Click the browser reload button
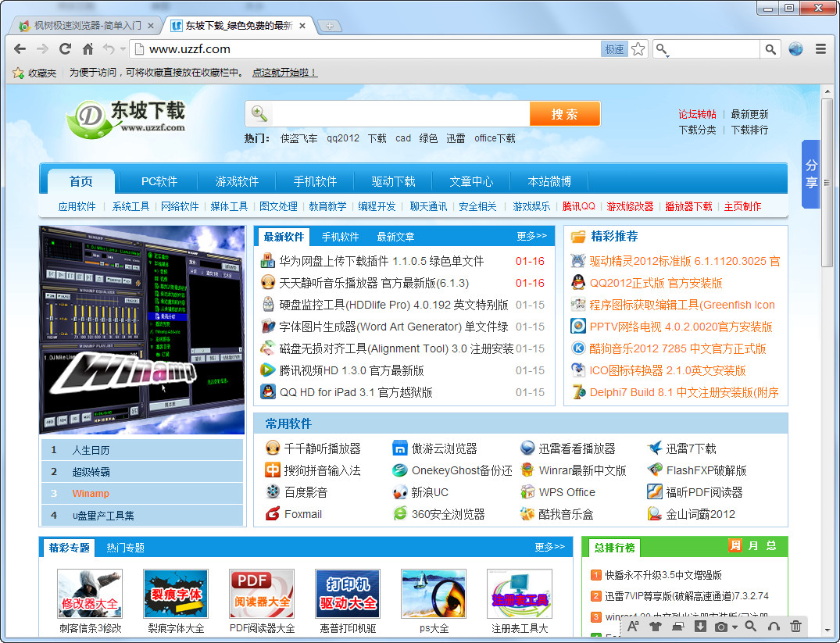 (65, 49)
